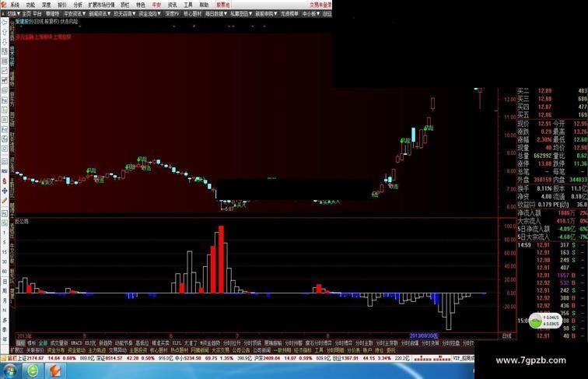
Task: Select the 成交量 indicator tab
Action: (x=59, y=343)
